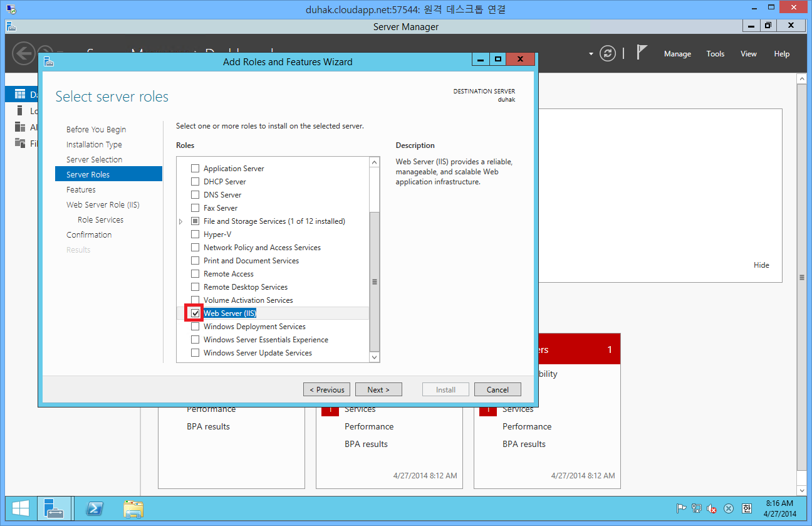Open the Windows Start button
Screen dimensions: 812x526
[20, 508]
